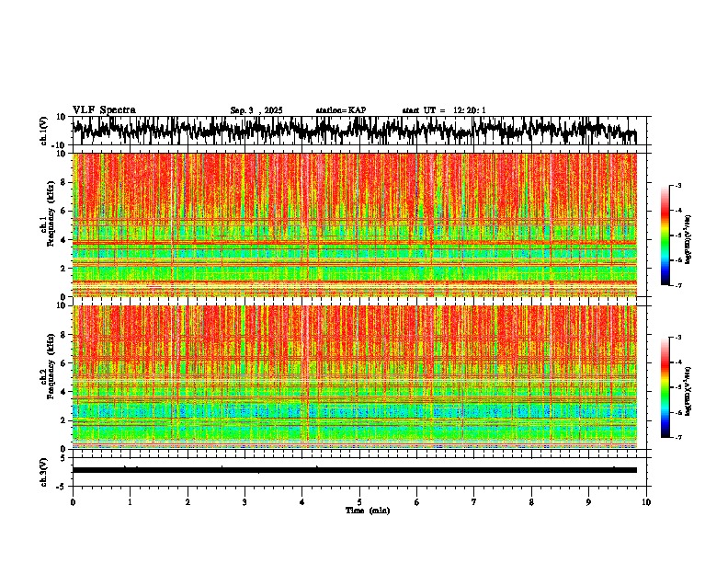Click the time axis tick label "8"
The image size is (728, 563).
click(531, 502)
